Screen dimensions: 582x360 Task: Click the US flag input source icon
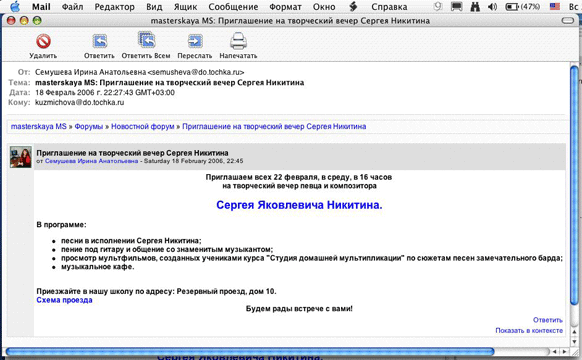tap(555, 6)
